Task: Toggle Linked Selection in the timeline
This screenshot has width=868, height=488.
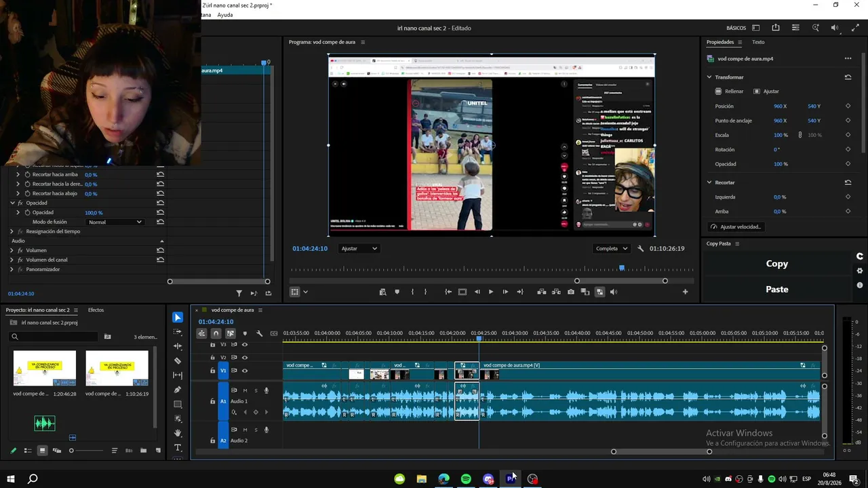Action: pyautogui.click(x=231, y=333)
